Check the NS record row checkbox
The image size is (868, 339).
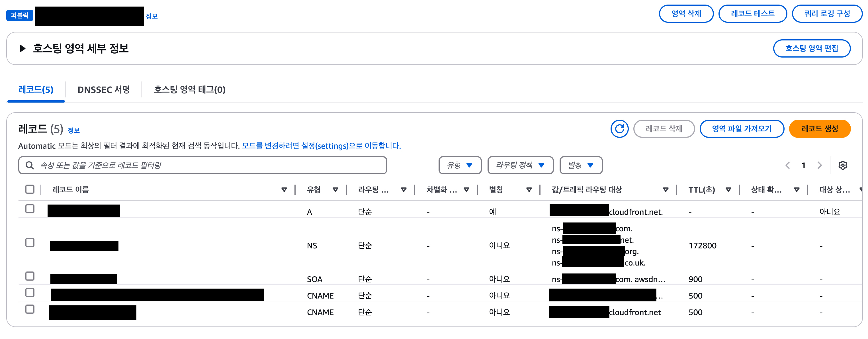[x=30, y=242]
